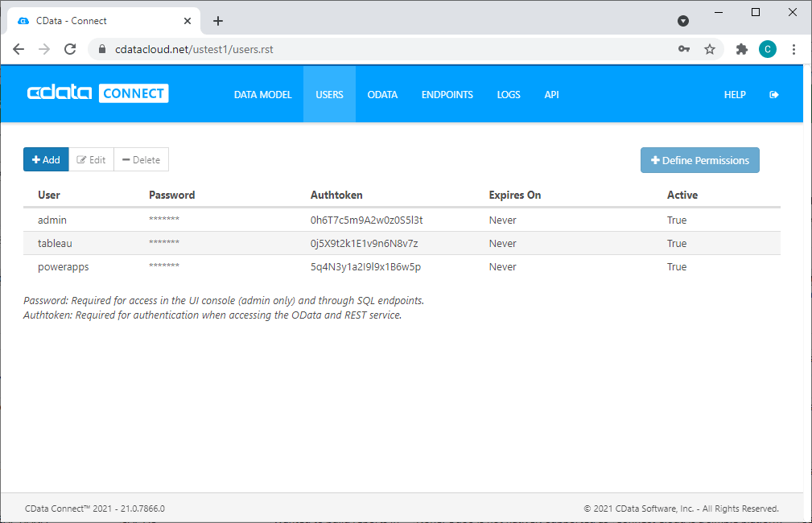Open a new browser tab
Image resolution: width=812 pixels, height=523 pixels.
[217, 21]
